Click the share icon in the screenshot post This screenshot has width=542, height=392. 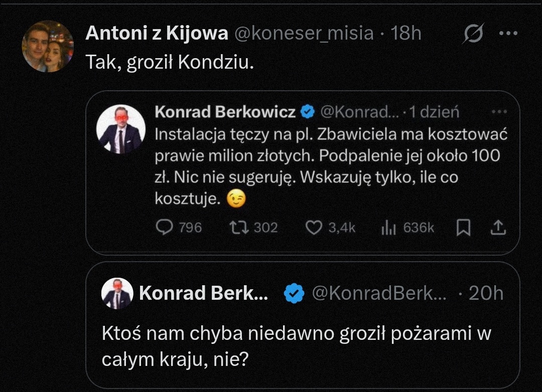[x=497, y=228]
